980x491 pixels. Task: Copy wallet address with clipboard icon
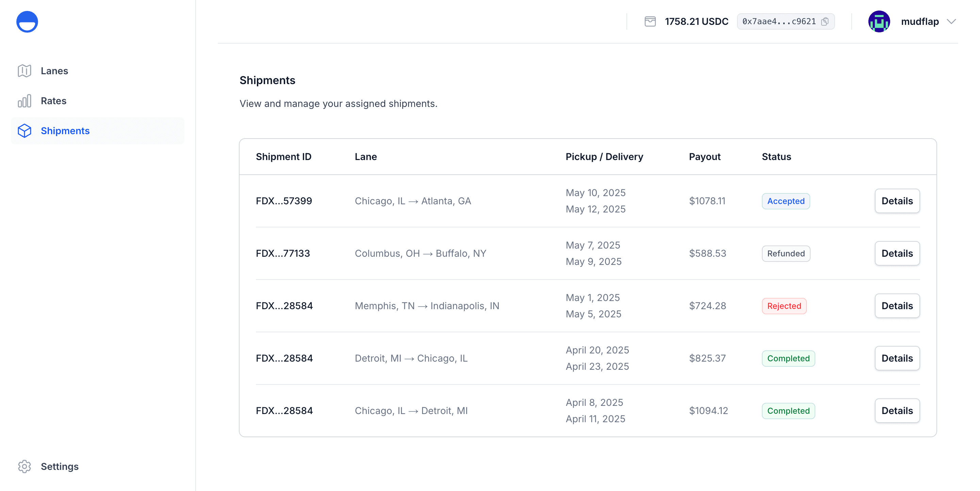point(825,22)
